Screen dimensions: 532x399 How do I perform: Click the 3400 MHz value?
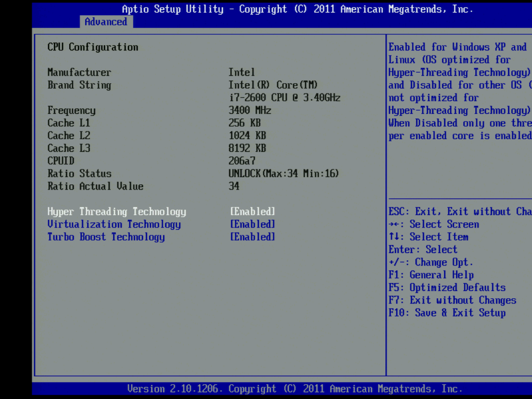(x=250, y=110)
